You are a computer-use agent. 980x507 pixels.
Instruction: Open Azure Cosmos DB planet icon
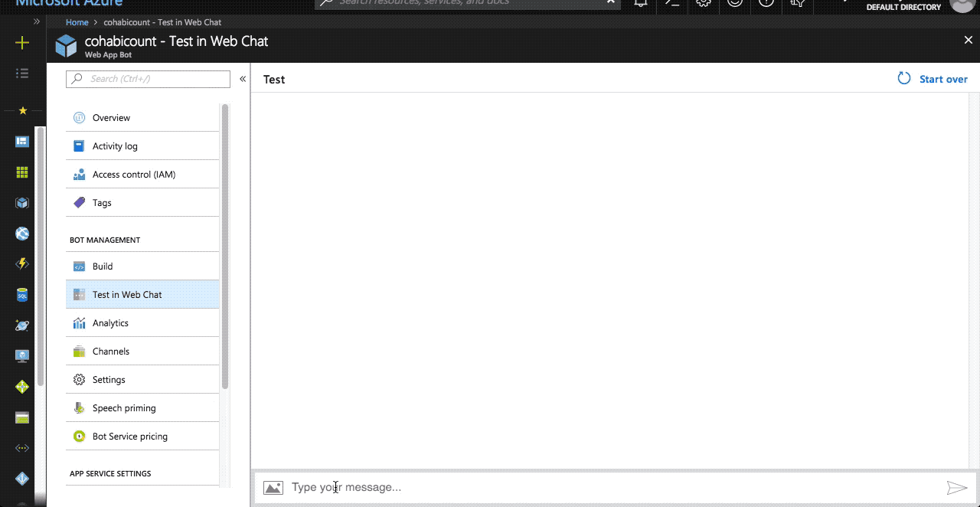22,325
